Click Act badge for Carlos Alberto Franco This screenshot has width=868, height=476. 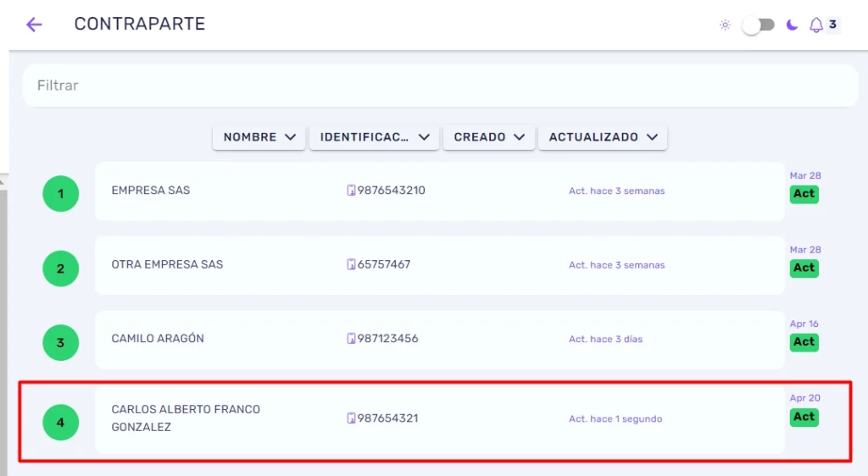pos(804,417)
